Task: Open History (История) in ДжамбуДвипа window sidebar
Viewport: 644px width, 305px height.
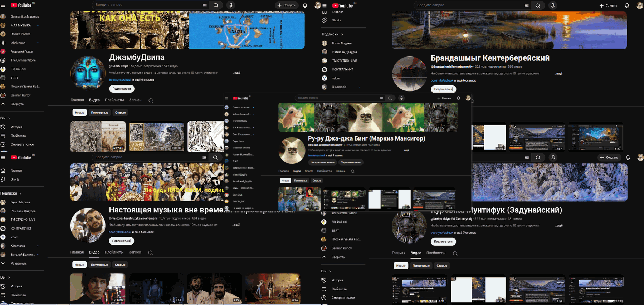Action: point(16,127)
